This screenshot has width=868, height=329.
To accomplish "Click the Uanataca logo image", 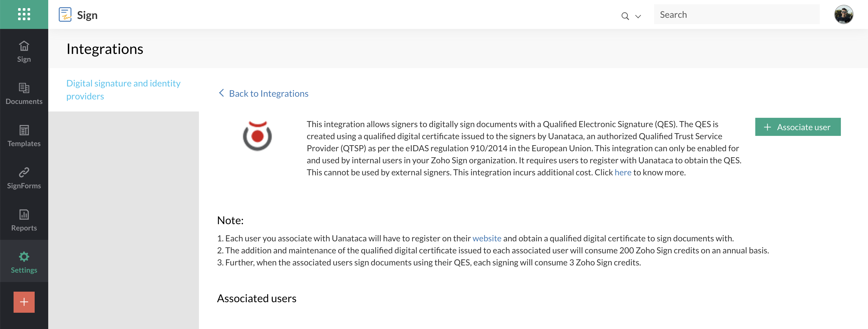I will [257, 136].
